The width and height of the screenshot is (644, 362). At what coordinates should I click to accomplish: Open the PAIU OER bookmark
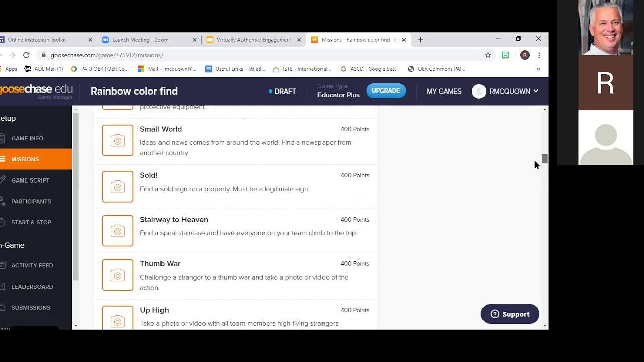coord(100,69)
